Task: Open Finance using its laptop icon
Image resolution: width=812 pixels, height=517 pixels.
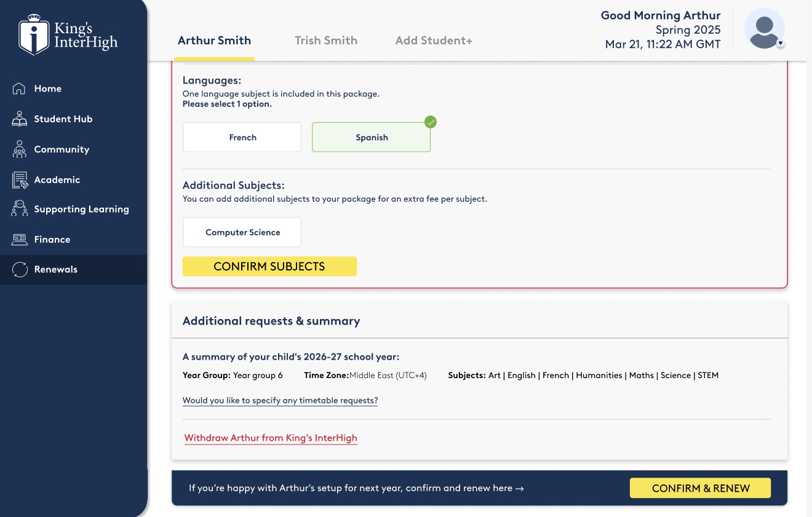Action: 19,239
